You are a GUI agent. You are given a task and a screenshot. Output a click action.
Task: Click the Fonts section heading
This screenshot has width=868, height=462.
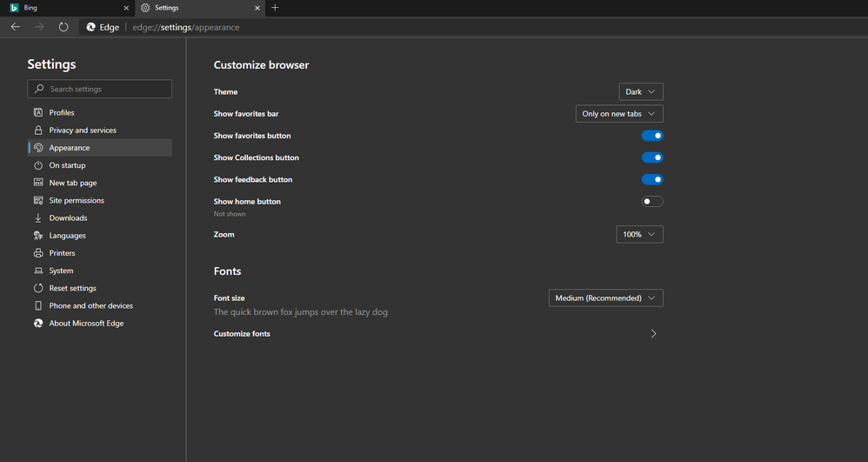pyautogui.click(x=228, y=271)
